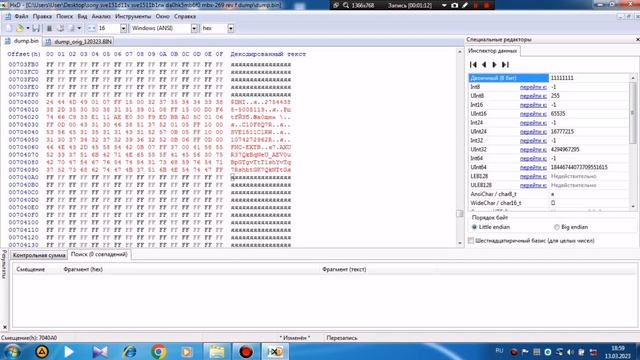Click the Фрагмент (hex) column header
This screenshot has height=360, width=640.
tap(83, 269)
